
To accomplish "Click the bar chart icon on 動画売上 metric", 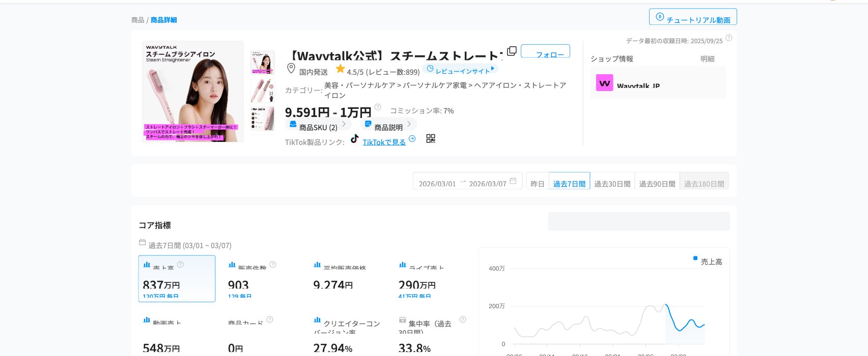I will (147, 320).
